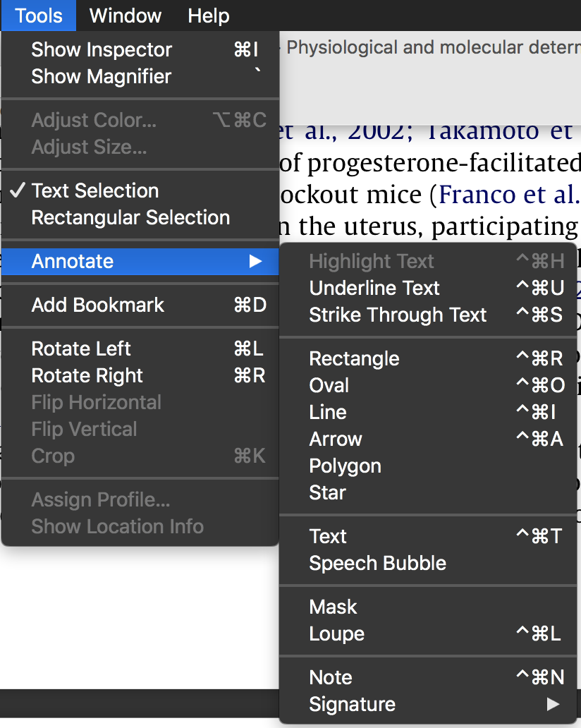The height and width of the screenshot is (728, 581).
Task: Add a Rectangle annotation
Action: (x=354, y=358)
